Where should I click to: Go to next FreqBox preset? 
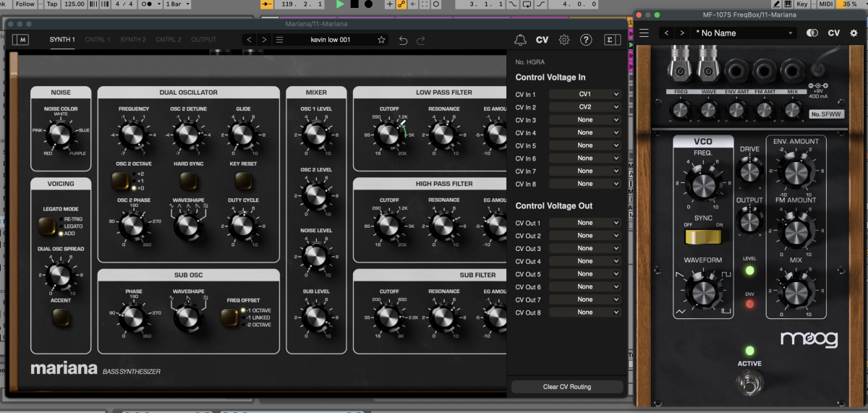click(682, 33)
